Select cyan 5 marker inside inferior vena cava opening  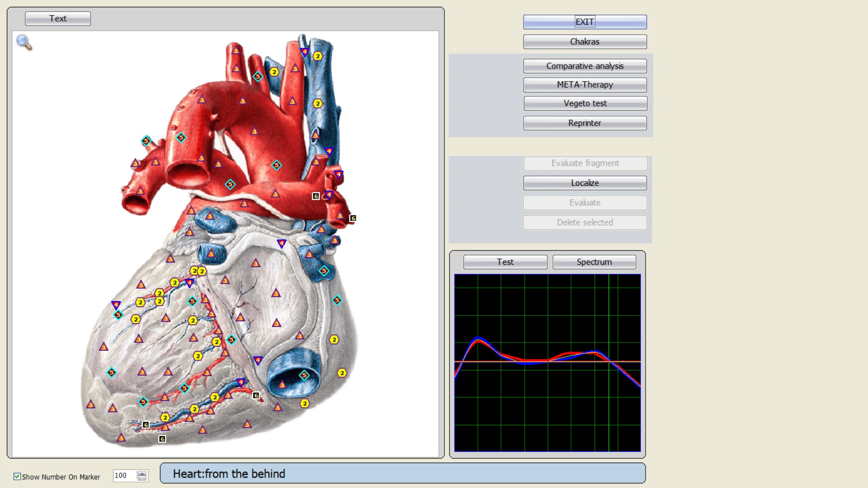304,375
